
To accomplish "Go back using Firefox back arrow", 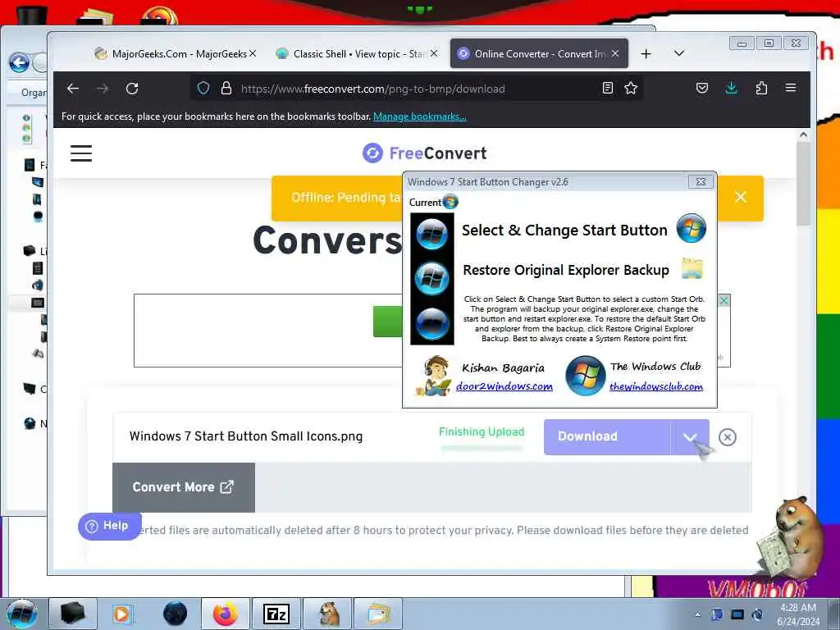I will pyautogui.click(x=73, y=89).
